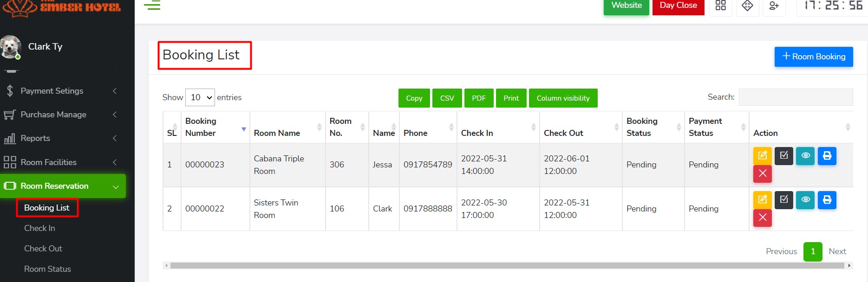Click add user icon in top bar
The height and width of the screenshot is (282, 868).
[x=774, y=6]
